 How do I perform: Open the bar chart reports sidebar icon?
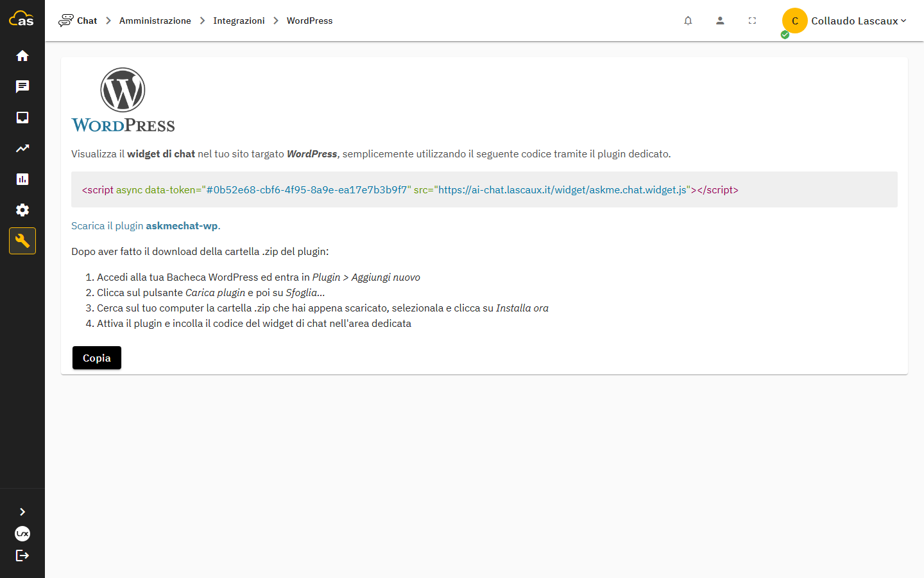(x=22, y=179)
